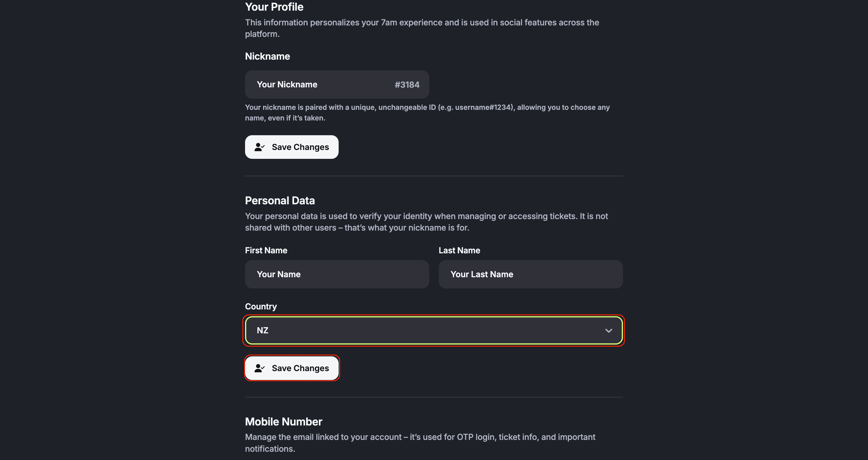Click the chevron arrow in the Country field

click(x=608, y=331)
